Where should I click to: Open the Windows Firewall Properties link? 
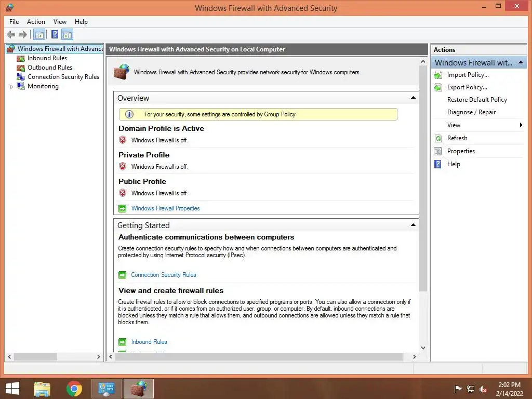(x=166, y=208)
